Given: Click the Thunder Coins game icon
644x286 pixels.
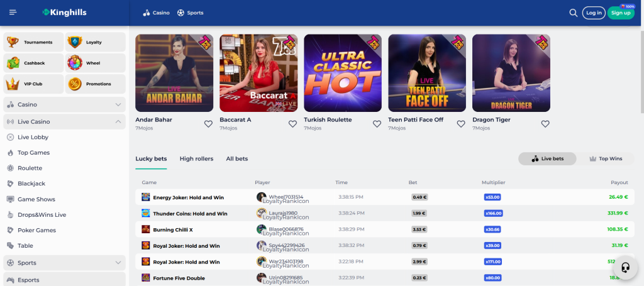Looking at the screenshot, I should [146, 213].
